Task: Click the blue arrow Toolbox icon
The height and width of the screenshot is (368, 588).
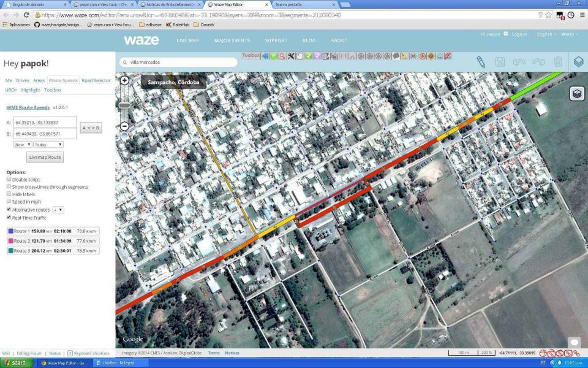Action: [x=265, y=56]
